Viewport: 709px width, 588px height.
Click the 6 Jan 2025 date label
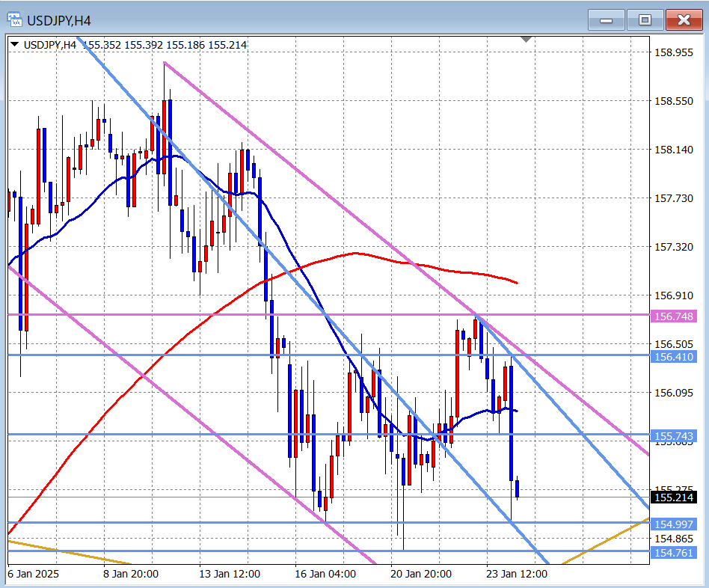[33, 575]
